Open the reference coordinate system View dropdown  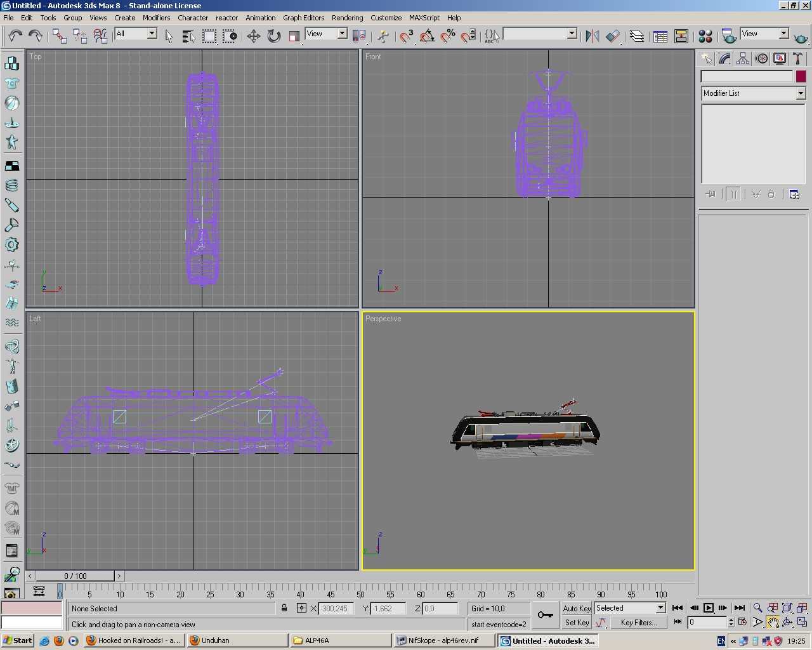(342, 34)
